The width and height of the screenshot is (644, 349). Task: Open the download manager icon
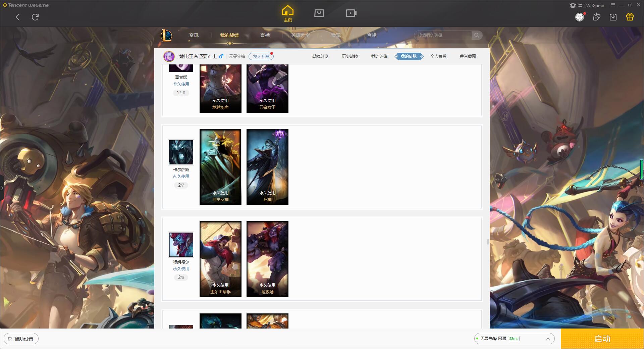pos(613,17)
